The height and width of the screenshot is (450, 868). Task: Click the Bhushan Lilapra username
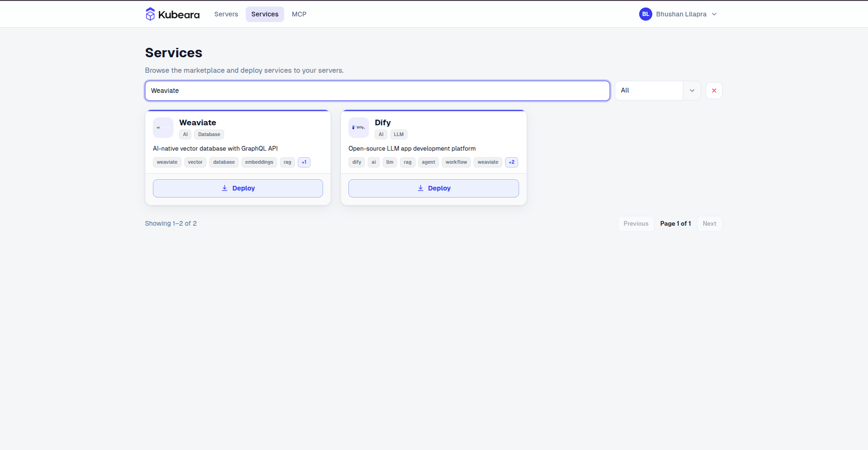(x=681, y=14)
